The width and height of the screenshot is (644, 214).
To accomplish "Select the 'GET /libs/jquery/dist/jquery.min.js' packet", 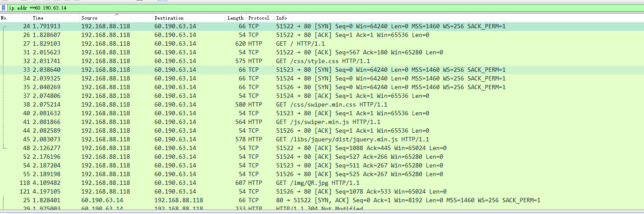I will click(322, 139).
